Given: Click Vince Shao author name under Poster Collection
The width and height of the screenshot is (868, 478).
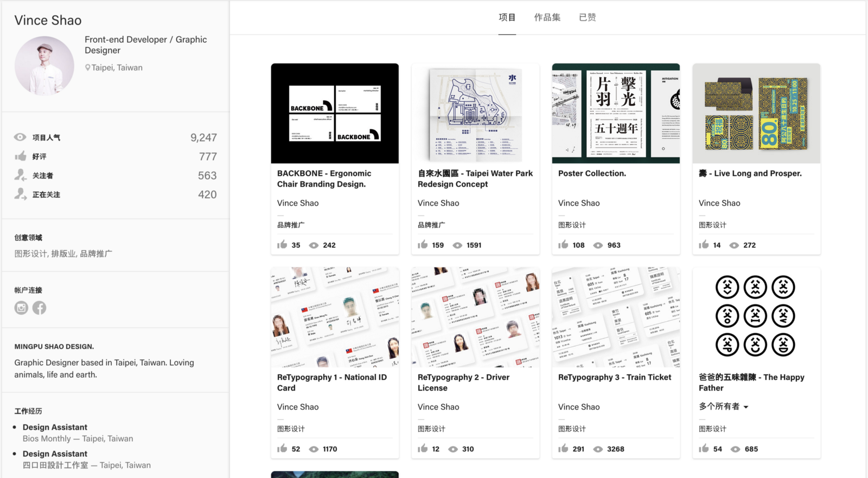Looking at the screenshot, I should click(579, 203).
